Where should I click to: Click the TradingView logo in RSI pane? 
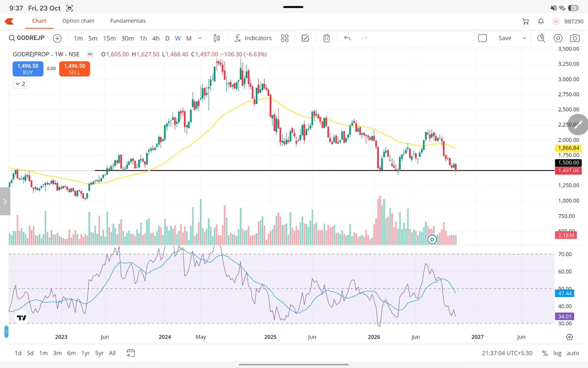point(21,318)
